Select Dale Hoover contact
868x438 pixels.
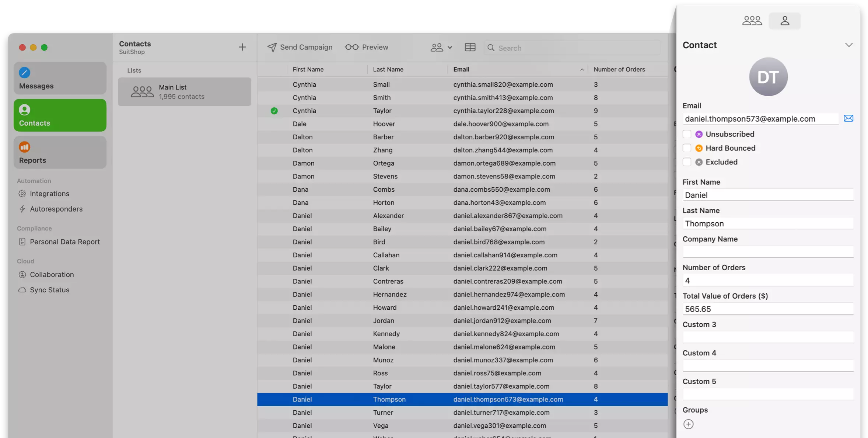coord(462,124)
